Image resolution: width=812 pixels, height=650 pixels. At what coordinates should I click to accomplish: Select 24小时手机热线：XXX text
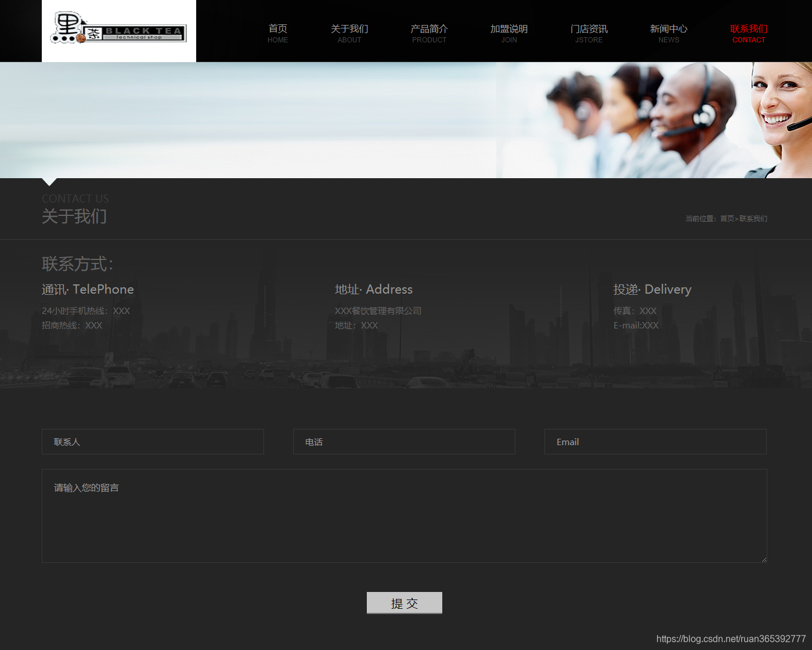tap(86, 311)
